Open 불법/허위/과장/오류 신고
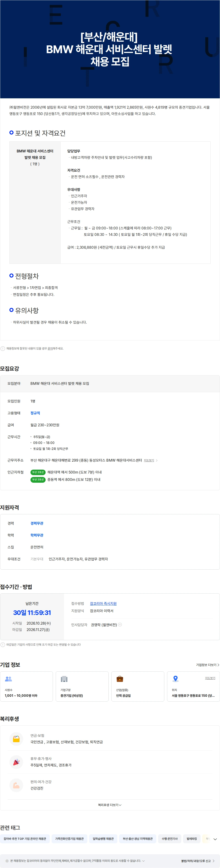This screenshot has width=220, height=868. (198, 861)
